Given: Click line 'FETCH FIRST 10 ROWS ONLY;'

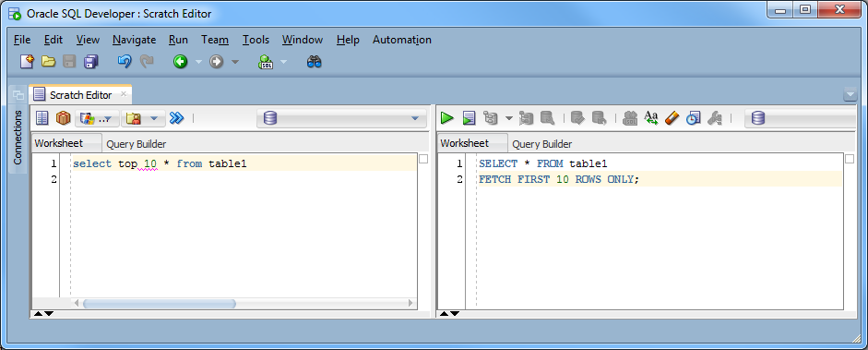Looking at the screenshot, I should tap(559, 179).
